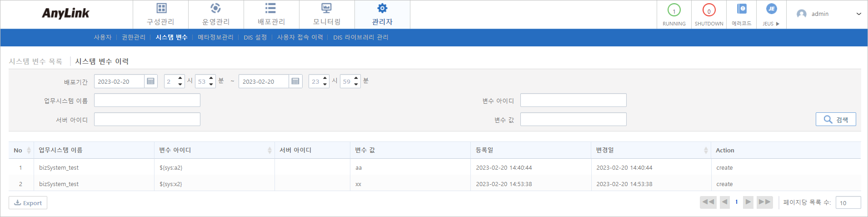Decrease the end minute stepper value
This screenshot has height=217, width=868.
[x=356, y=85]
